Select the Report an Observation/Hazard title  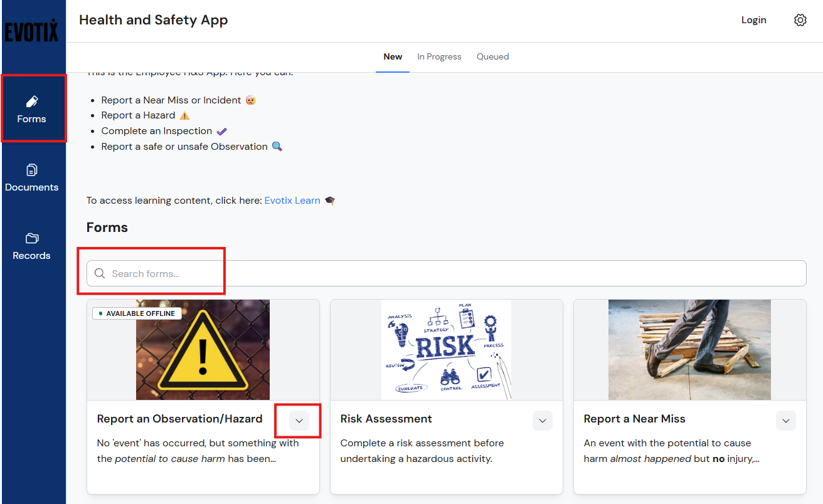[180, 419]
